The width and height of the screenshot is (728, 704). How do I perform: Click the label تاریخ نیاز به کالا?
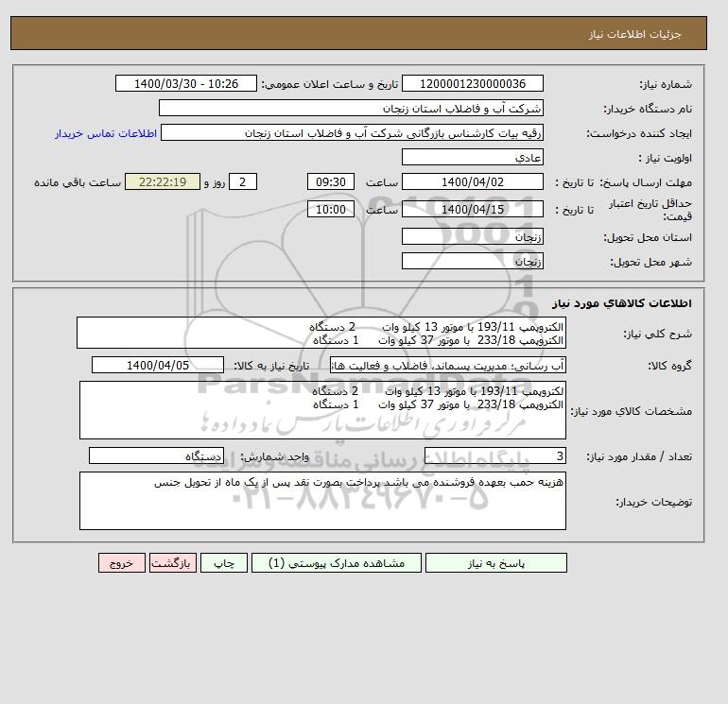(271, 366)
